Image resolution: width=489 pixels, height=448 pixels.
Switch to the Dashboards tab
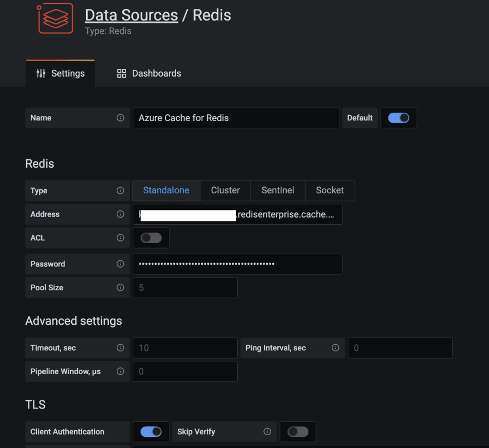pyautogui.click(x=149, y=73)
